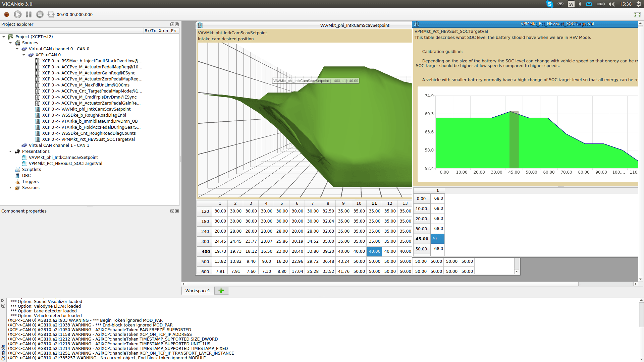The height and width of the screenshot is (362, 644).
Task: Click the VAVMkt_phi_IntkCamScavSetpoint window title icon
Action: click(x=200, y=25)
